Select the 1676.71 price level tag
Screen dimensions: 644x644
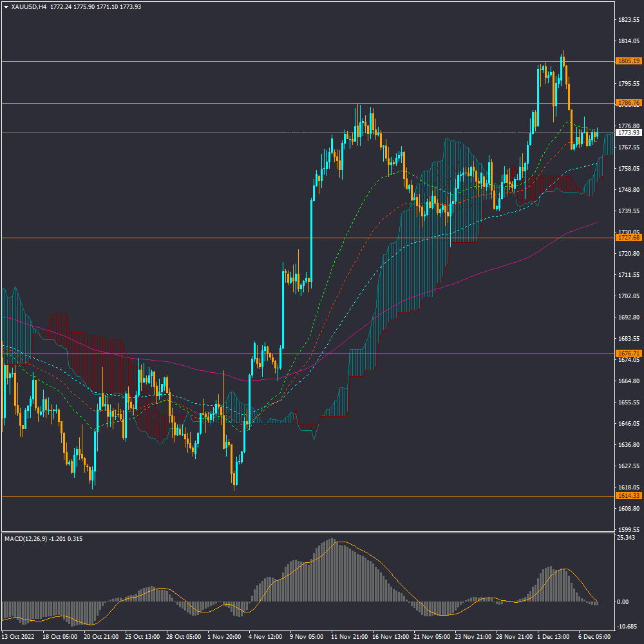628,354
